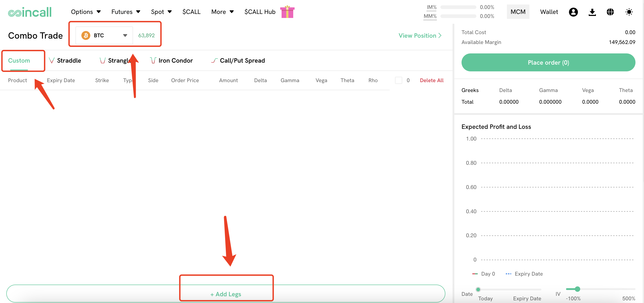Open the language globe icon

tap(610, 12)
